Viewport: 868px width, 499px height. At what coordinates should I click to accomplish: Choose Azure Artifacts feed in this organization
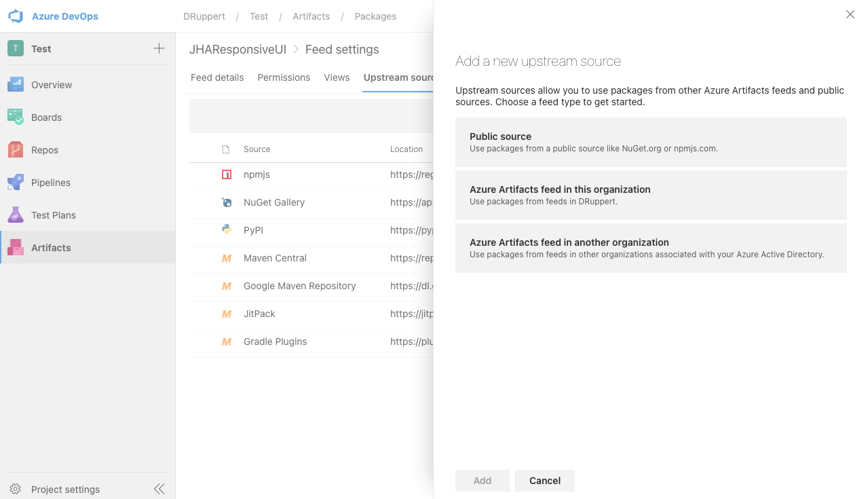click(650, 195)
